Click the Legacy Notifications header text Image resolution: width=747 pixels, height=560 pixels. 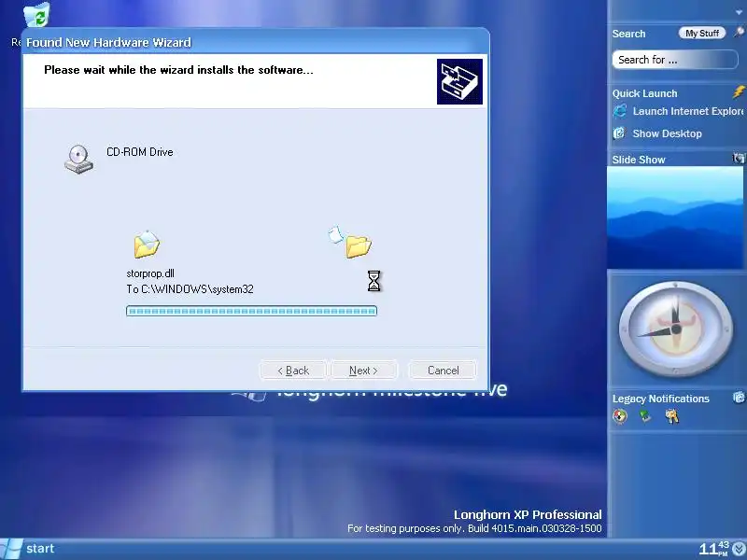(661, 399)
